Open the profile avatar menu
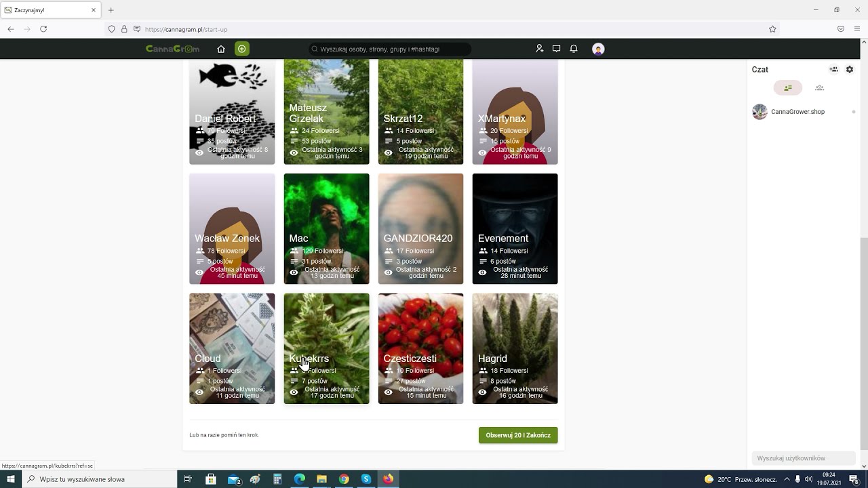Image resolution: width=868 pixels, height=488 pixels. pyautogui.click(x=598, y=49)
